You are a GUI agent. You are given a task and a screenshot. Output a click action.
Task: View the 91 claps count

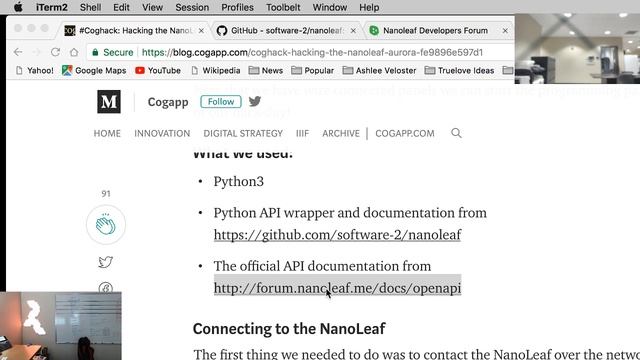click(106, 193)
